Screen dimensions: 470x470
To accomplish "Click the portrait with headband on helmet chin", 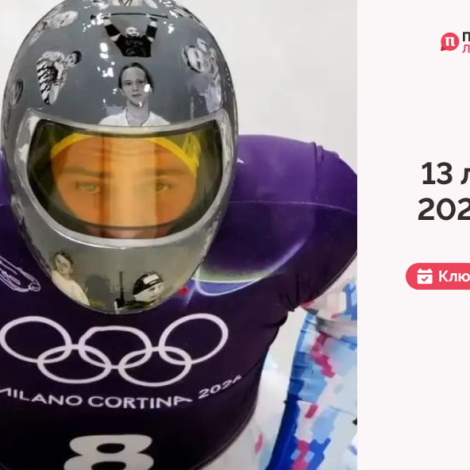I will [x=148, y=291].
